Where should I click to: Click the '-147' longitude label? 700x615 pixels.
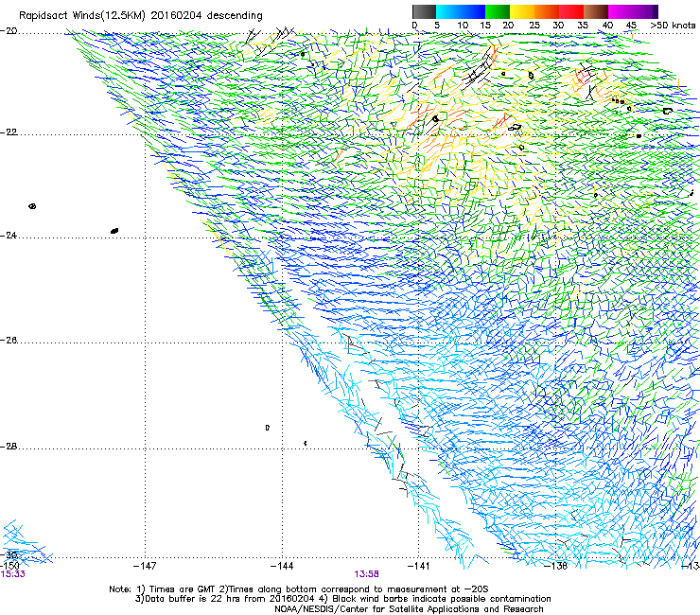coord(145,566)
